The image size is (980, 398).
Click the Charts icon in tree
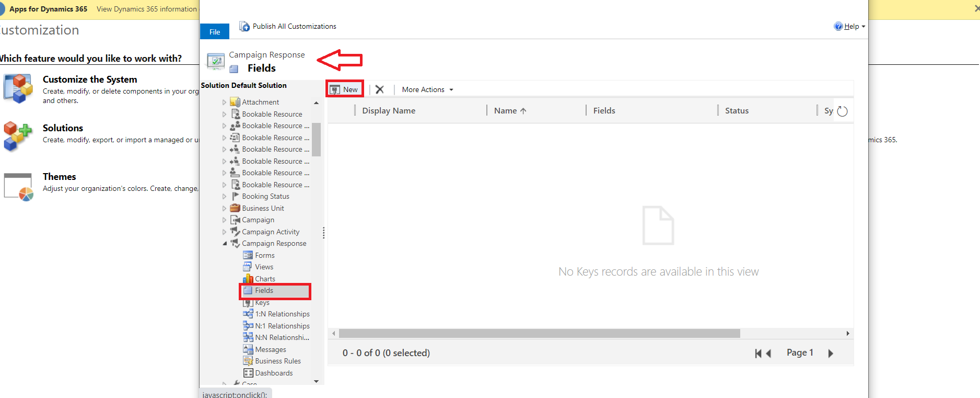(x=248, y=279)
